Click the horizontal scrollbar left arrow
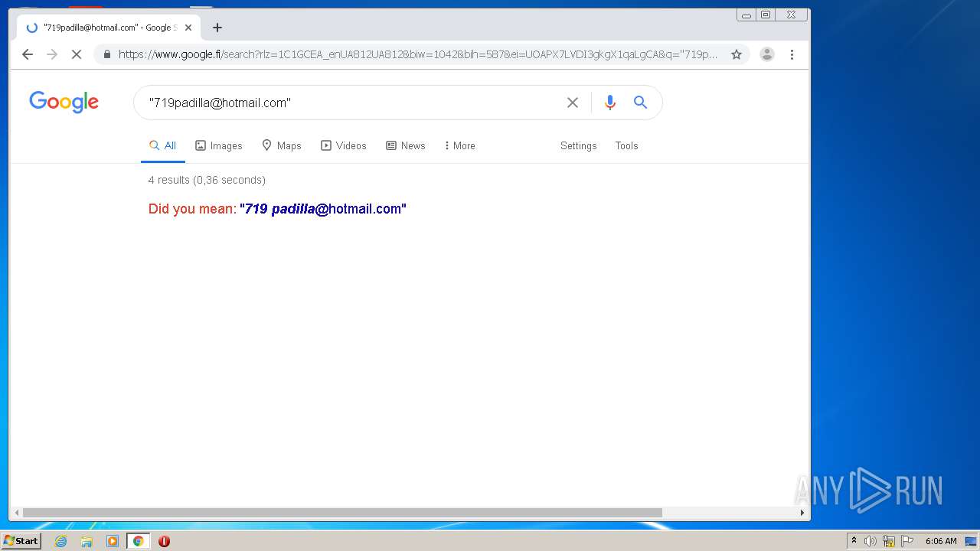980x551 pixels. pos(15,513)
